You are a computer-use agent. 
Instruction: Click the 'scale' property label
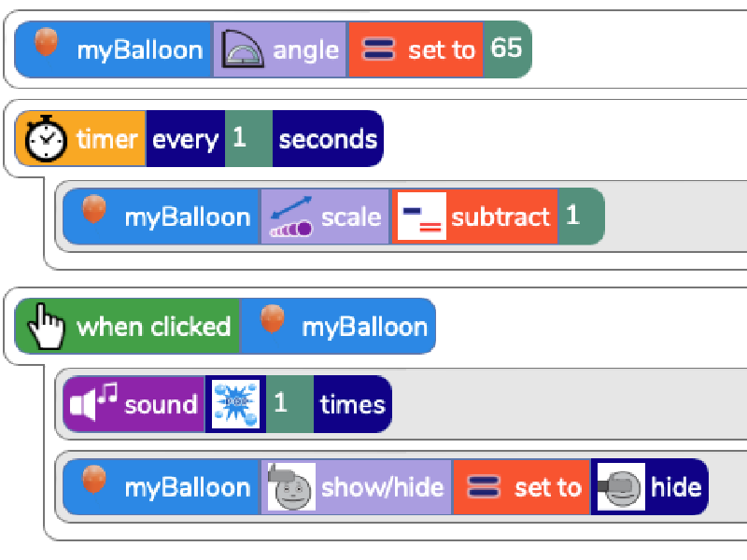(x=351, y=217)
